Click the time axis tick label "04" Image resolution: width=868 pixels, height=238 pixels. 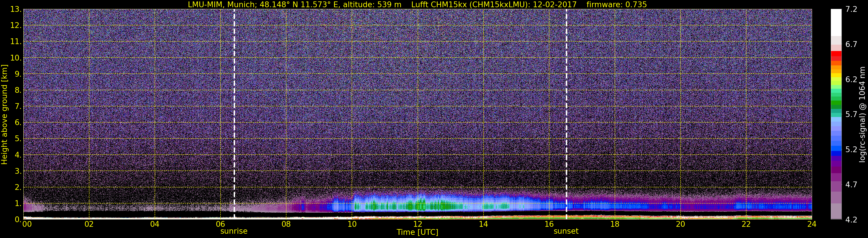pos(155,224)
